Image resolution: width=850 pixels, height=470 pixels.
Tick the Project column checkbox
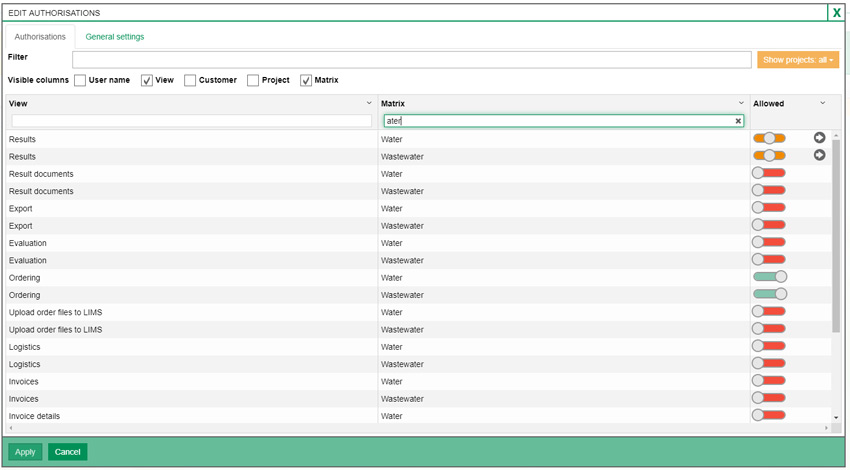click(x=253, y=80)
